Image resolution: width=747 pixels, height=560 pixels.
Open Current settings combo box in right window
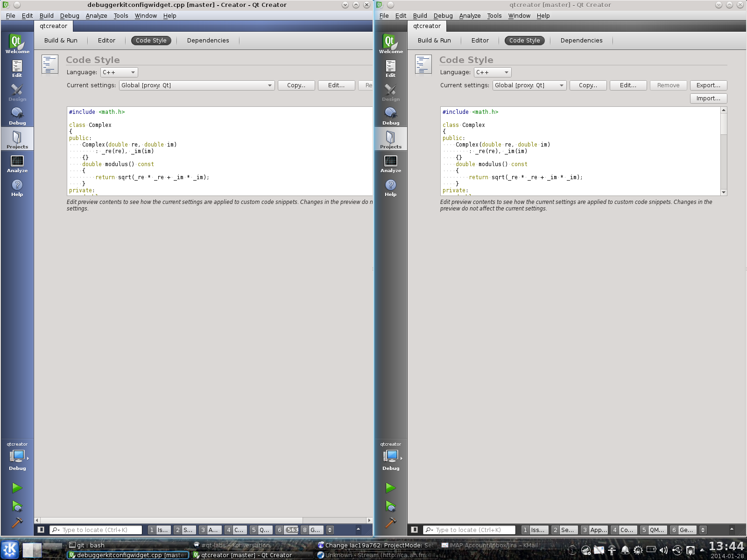click(x=529, y=85)
